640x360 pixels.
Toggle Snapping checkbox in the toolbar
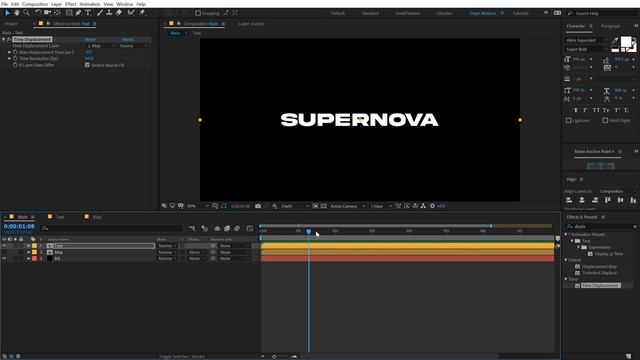(x=198, y=13)
